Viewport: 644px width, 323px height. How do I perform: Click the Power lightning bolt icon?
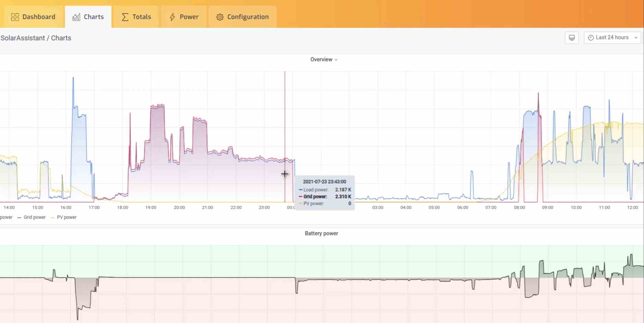click(x=172, y=17)
